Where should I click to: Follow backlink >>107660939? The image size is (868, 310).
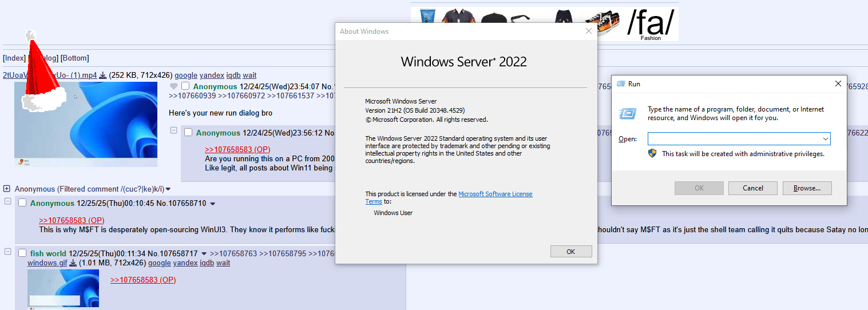(x=192, y=96)
